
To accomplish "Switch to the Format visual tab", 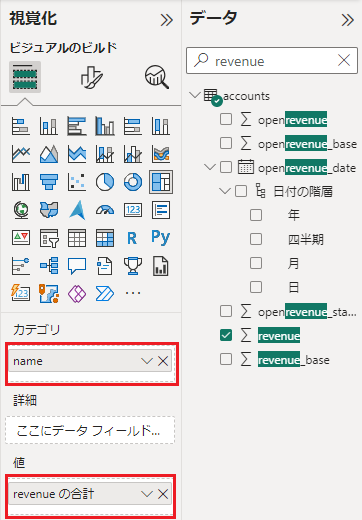I will 91,77.
